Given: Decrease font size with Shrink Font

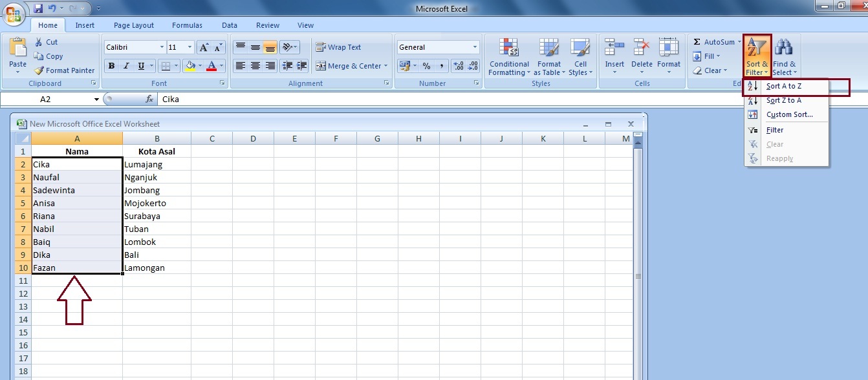Looking at the screenshot, I should (x=219, y=47).
